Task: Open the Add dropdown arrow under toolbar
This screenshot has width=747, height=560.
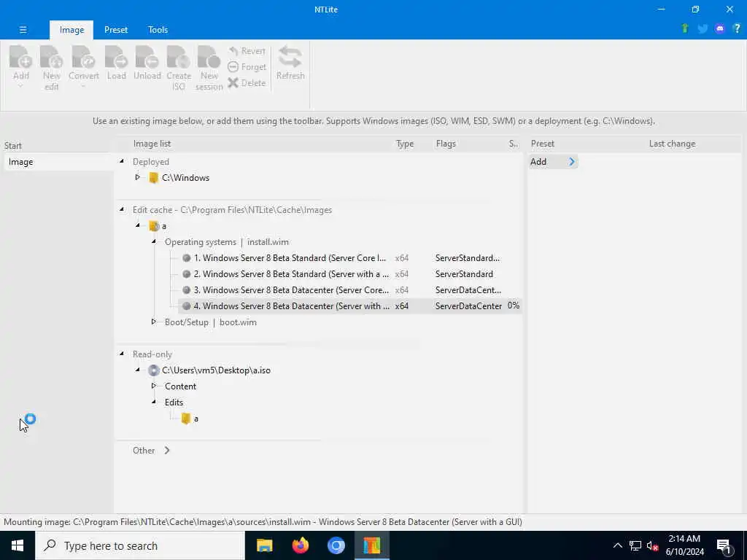Action: pos(20,86)
